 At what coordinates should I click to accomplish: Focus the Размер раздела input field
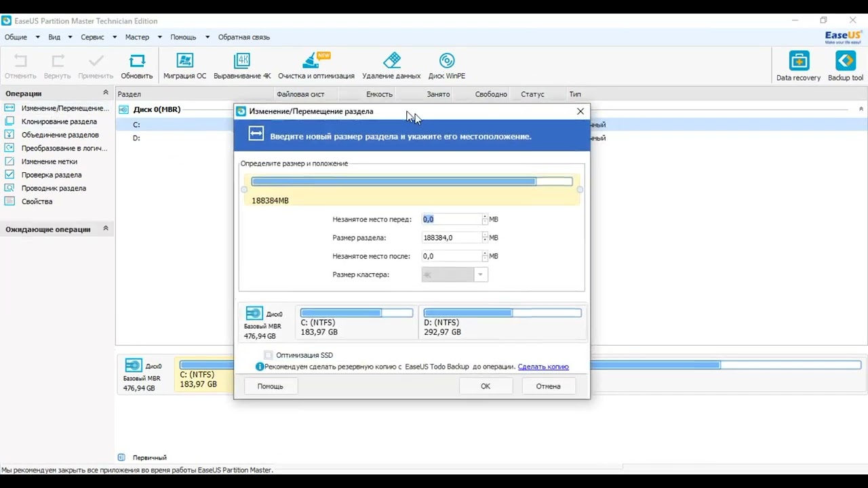(x=452, y=238)
